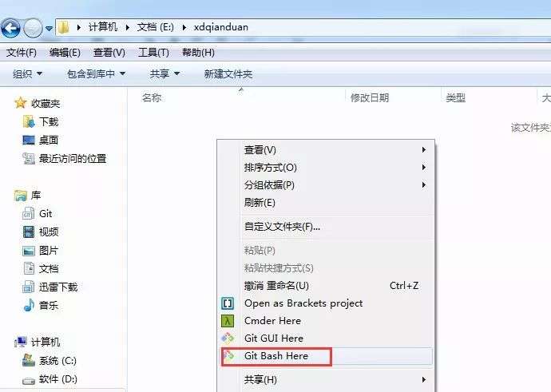Click the 新建文件夹 button
Image resolution: width=551 pixels, height=392 pixels.
pyautogui.click(x=228, y=73)
